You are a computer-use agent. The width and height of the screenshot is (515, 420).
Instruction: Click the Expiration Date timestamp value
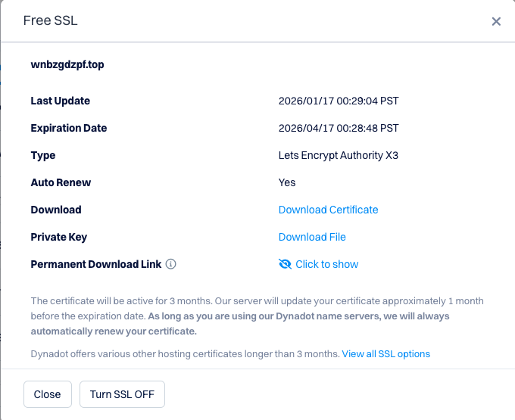(339, 128)
